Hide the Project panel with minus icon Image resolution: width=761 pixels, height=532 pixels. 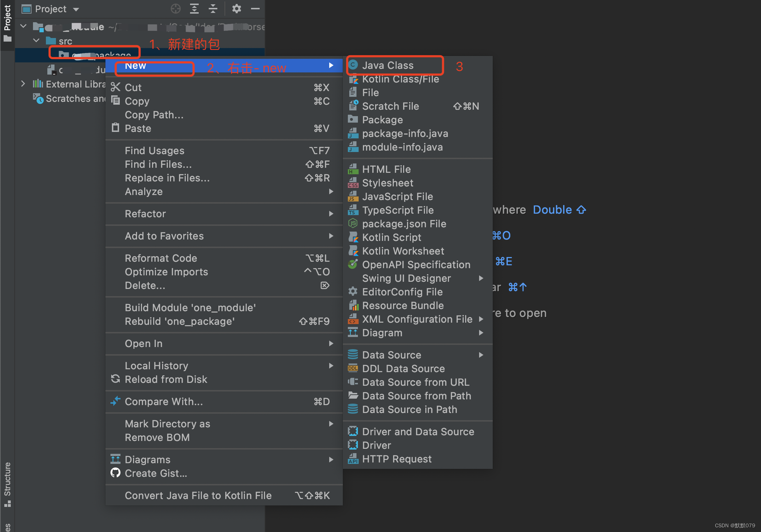pyautogui.click(x=255, y=9)
